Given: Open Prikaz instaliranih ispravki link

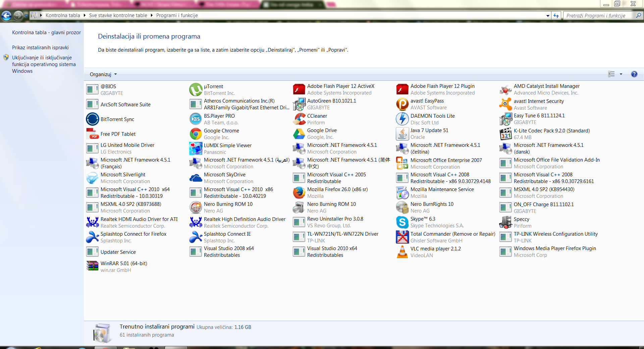Looking at the screenshot, I should click(x=40, y=48).
